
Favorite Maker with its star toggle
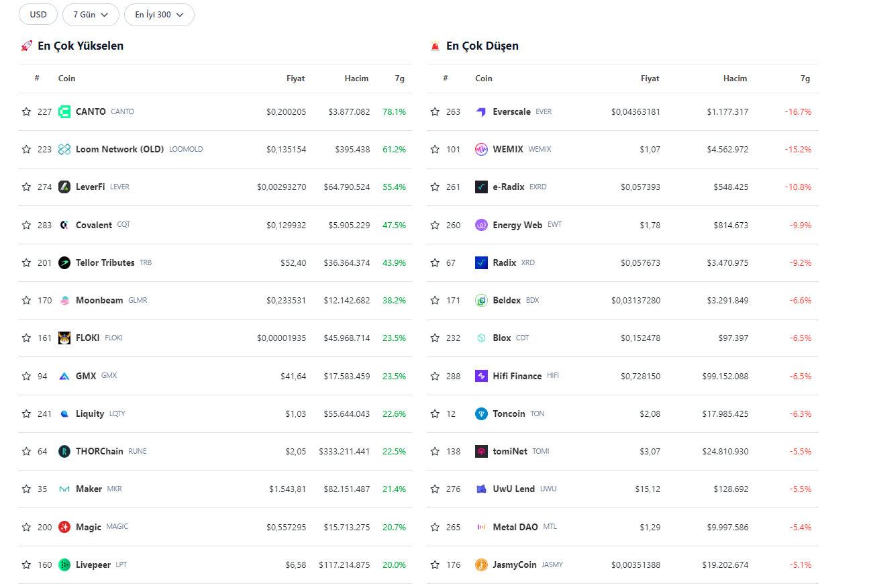(26, 489)
